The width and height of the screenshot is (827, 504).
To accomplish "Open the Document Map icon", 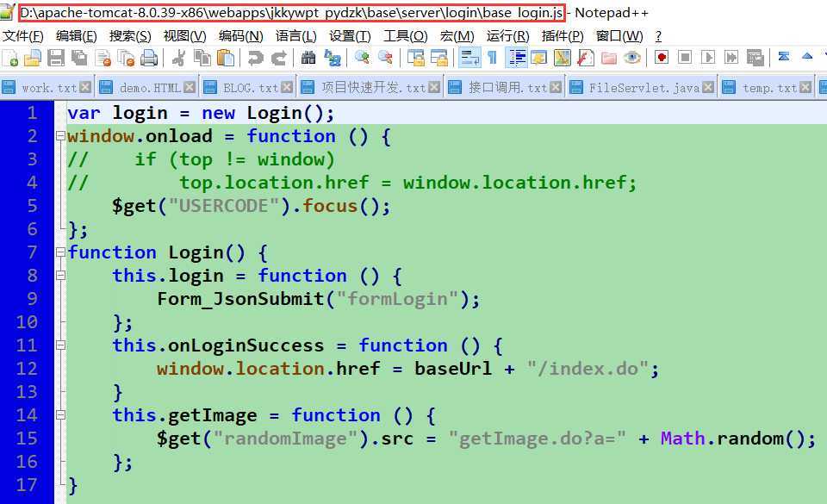I will coord(563,58).
